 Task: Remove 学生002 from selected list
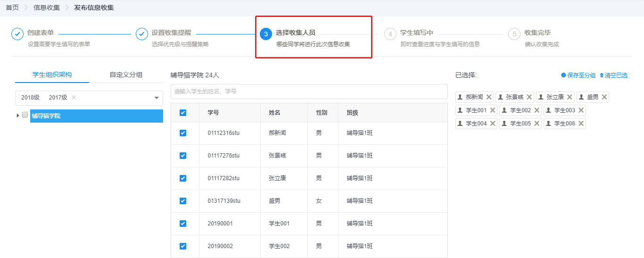pyautogui.click(x=537, y=110)
